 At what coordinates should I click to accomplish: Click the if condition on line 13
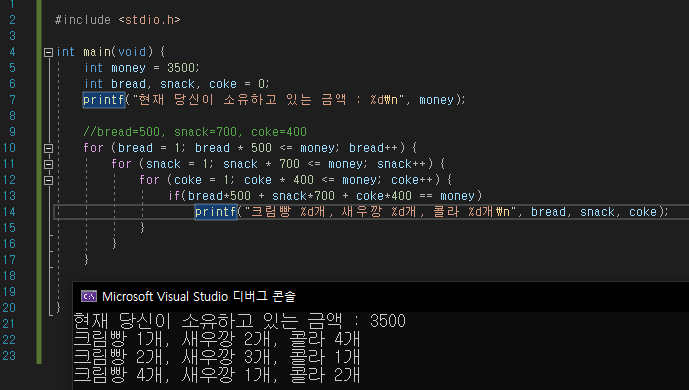coord(325,195)
